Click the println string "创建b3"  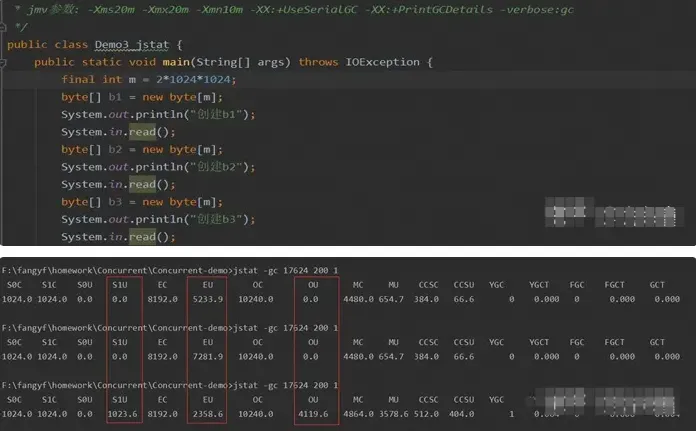click(216, 219)
